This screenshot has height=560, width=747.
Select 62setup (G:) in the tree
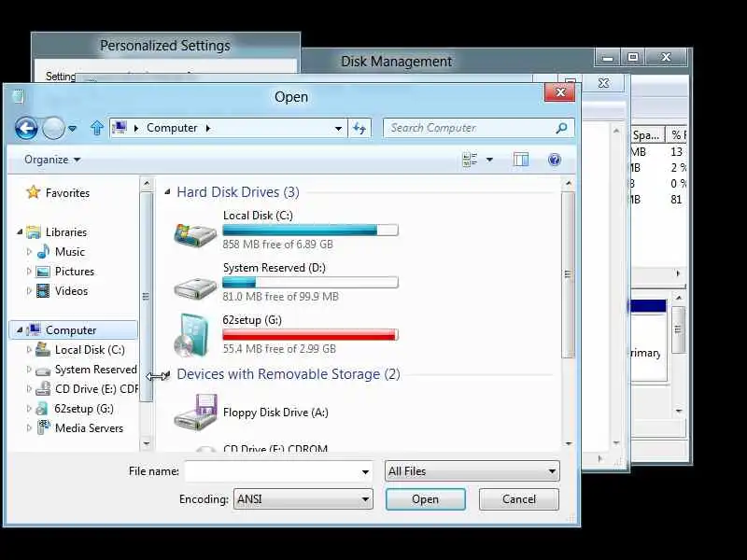pos(84,409)
